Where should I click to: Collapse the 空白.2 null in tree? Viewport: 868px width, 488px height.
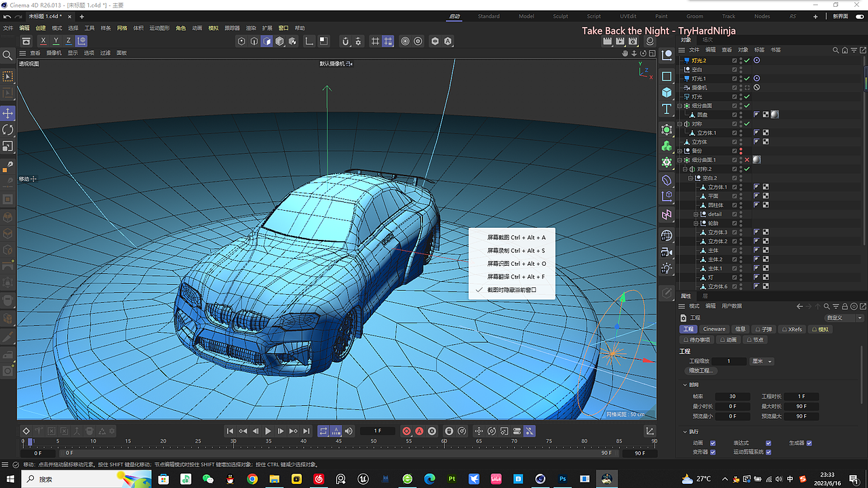[690, 178]
